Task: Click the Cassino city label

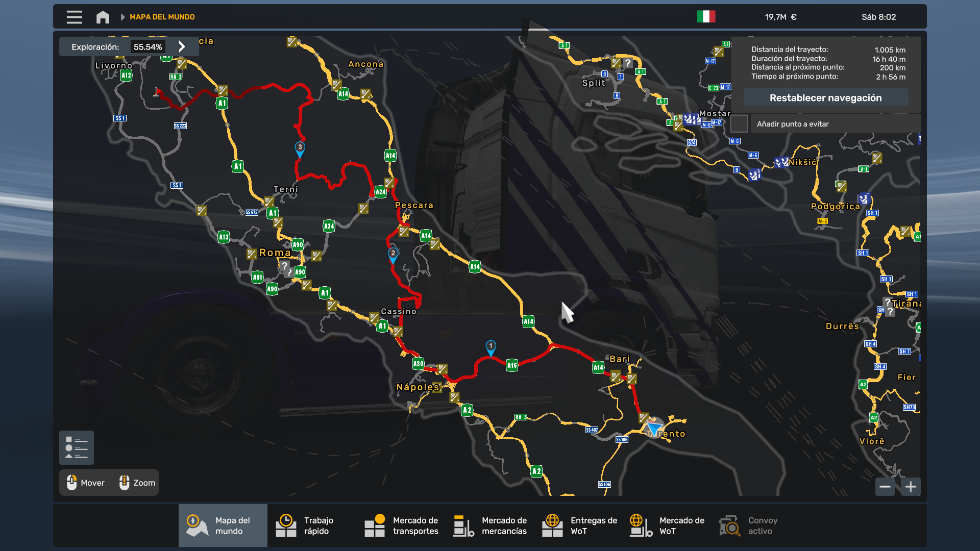Action: tap(399, 311)
